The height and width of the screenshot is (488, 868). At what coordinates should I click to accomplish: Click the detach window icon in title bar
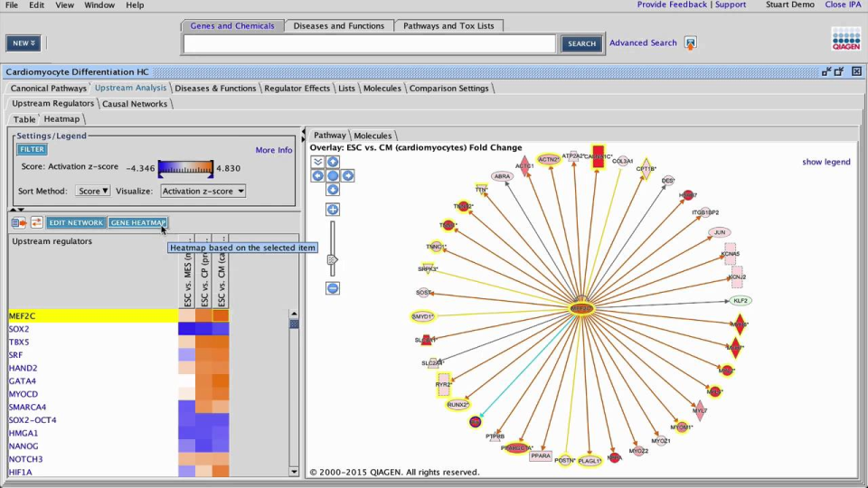[x=826, y=72]
